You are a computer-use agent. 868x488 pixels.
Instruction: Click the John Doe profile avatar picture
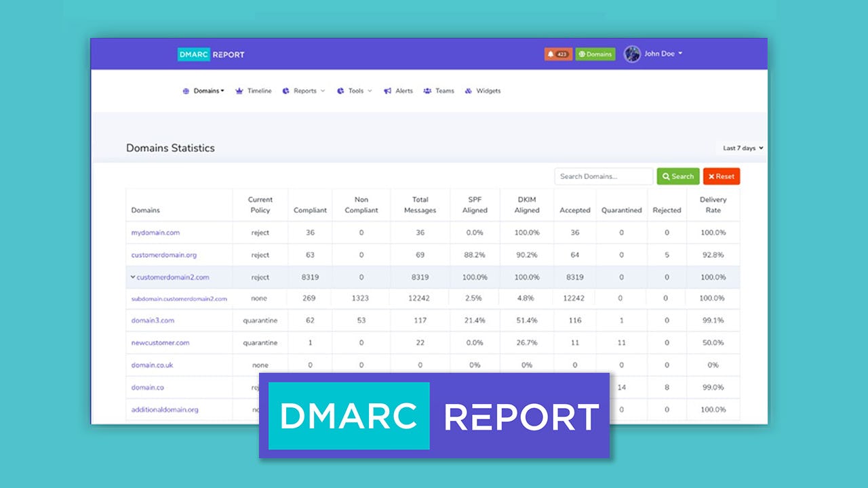tap(631, 54)
